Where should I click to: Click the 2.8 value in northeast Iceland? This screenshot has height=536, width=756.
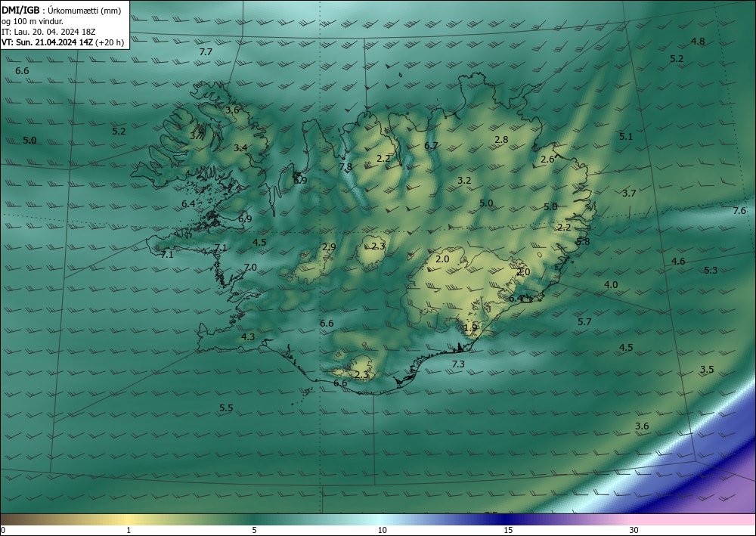[x=501, y=140]
